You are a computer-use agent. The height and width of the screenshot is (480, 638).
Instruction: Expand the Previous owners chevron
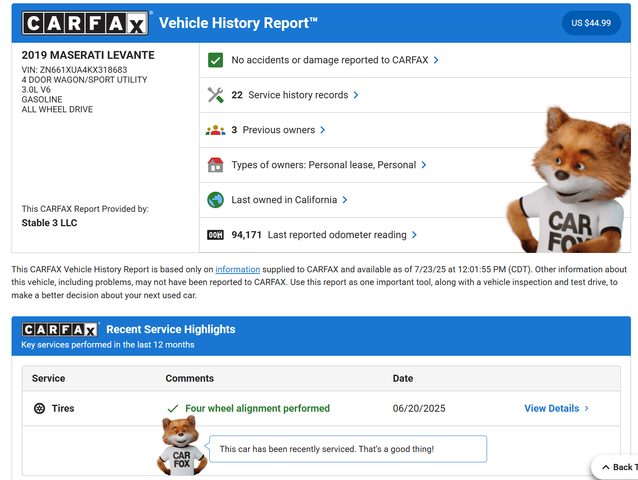[323, 130]
